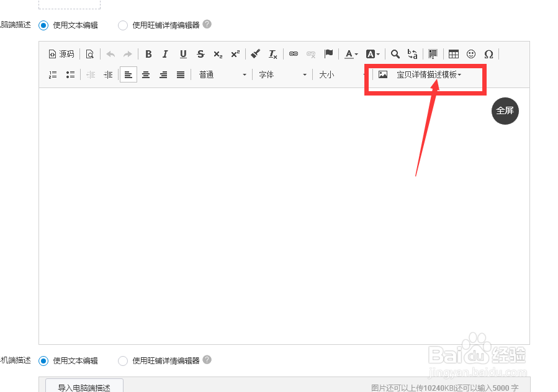Viewport: 558px width, 392px height.
Task: Toggle underline formatting
Action: (x=183, y=54)
